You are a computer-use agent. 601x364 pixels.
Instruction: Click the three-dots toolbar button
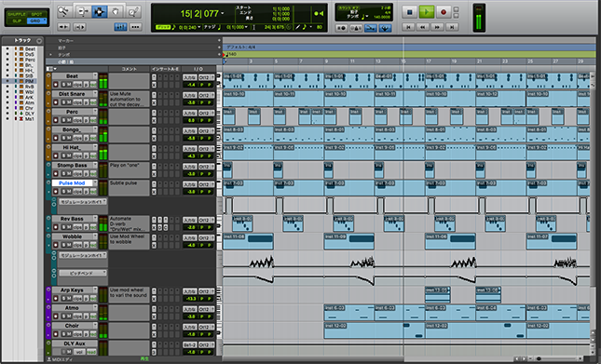[135, 27]
